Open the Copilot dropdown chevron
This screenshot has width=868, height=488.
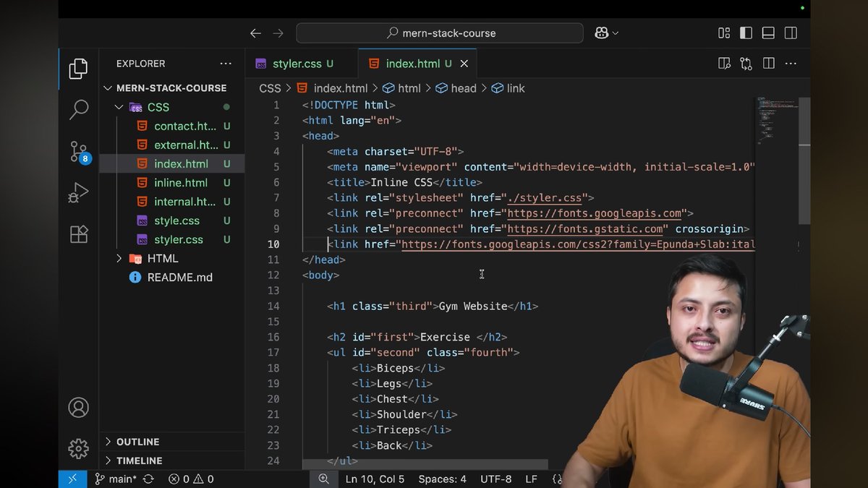coord(616,33)
